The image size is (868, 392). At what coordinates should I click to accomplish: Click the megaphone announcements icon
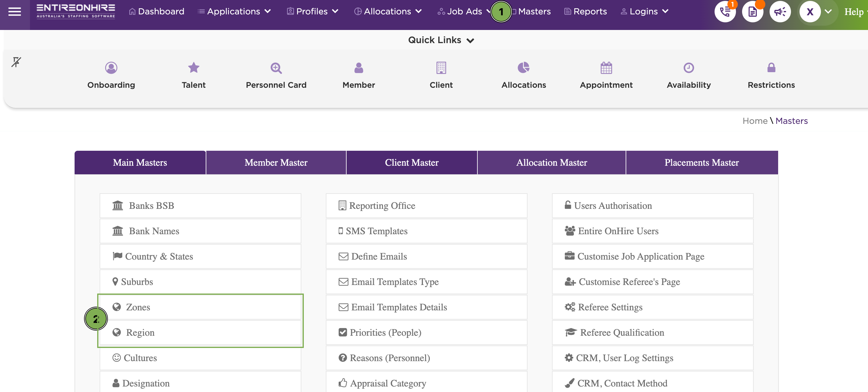point(780,12)
